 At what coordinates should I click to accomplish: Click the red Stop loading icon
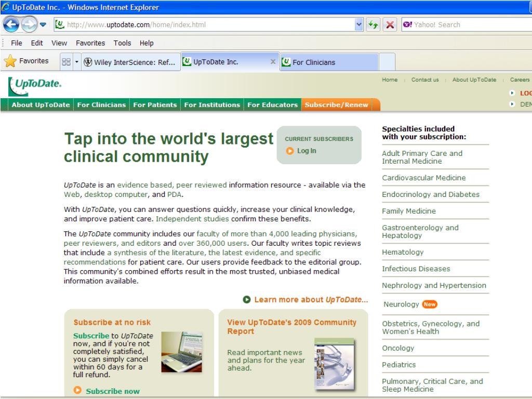pos(390,24)
